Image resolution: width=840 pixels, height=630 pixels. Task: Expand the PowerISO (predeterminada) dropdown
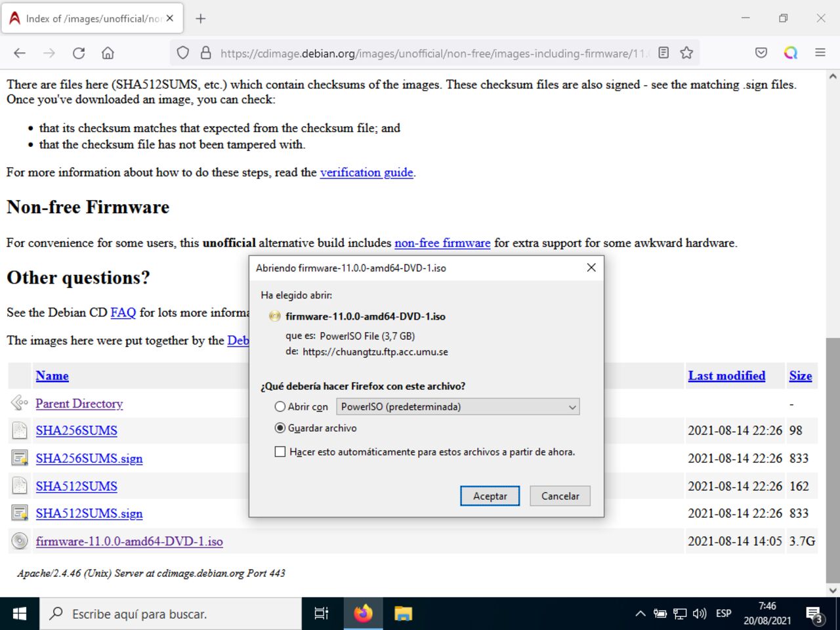(x=458, y=407)
